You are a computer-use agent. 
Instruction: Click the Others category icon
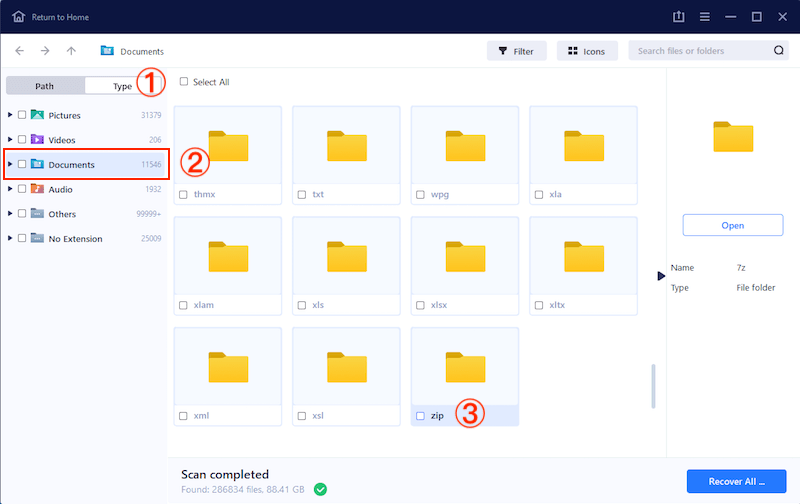(37, 213)
